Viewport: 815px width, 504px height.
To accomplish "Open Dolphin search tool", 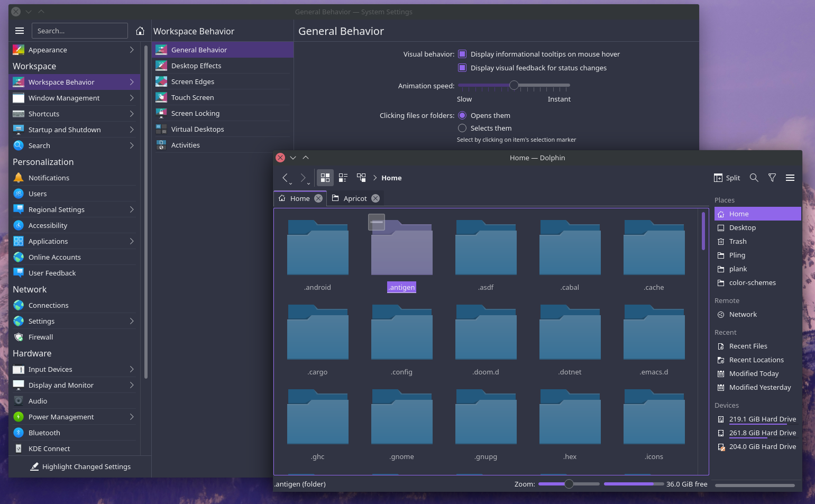I will click(754, 178).
